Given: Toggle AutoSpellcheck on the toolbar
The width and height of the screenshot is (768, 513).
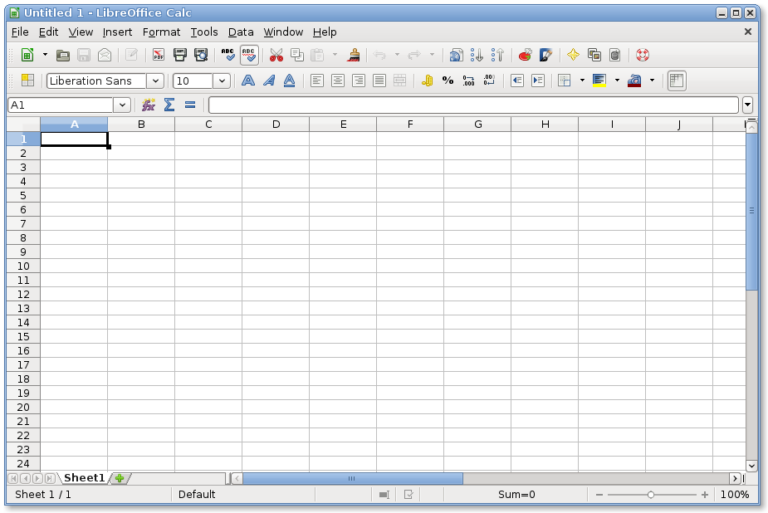Looking at the screenshot, I should (249, 55).
